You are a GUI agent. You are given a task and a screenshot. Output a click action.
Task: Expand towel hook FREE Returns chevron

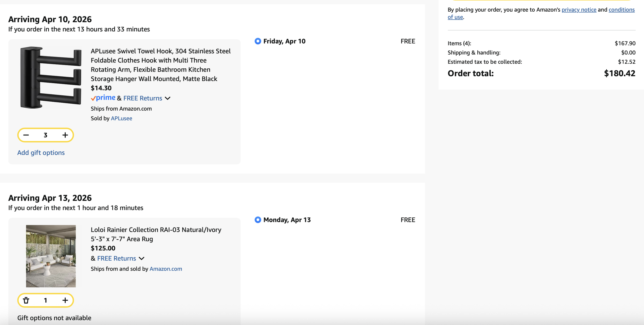pos(168,98)
